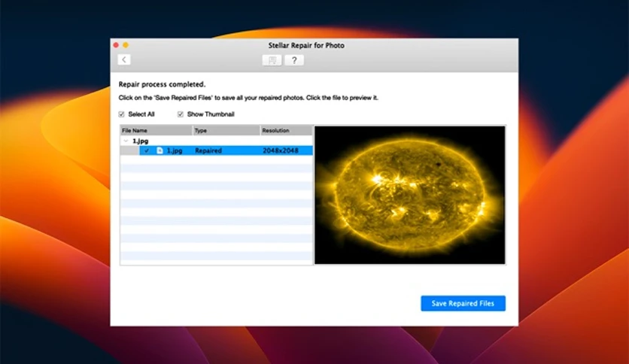Collapse the 1.jpg parent tree node
This screenshot has height=364, width=629.
(x=126, y=141)
